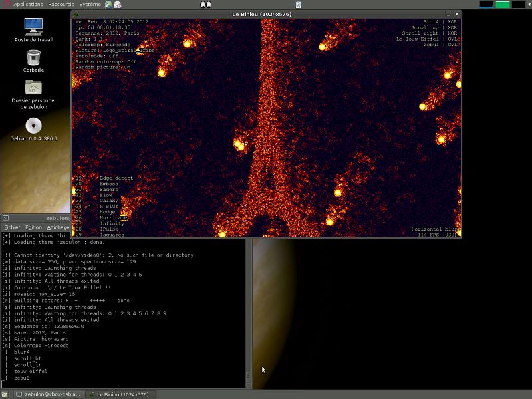
Task: Click 'Le Touw Eiffel | OVL' overlay line
Action: [426, 39]
